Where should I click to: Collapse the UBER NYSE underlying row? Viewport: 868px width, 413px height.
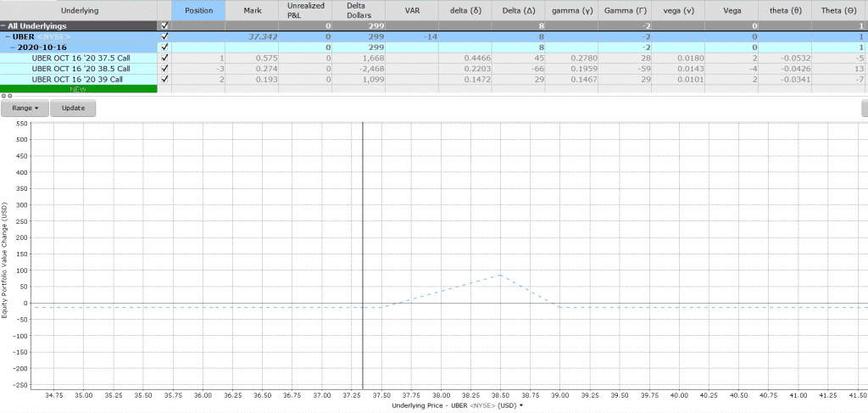coord(8,37)
